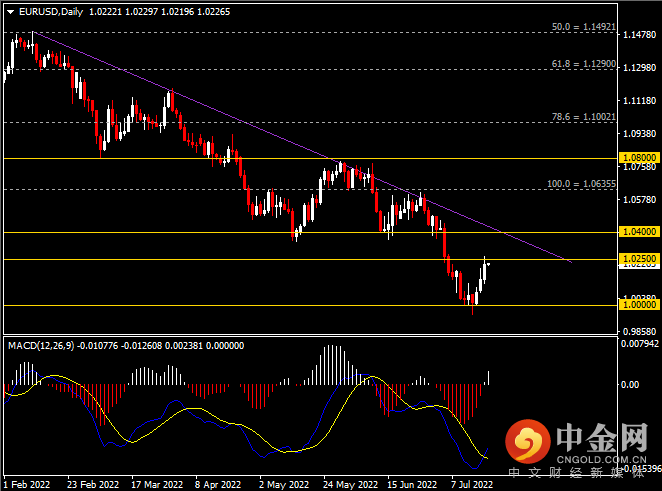Click the 17 Mar 2022 date marker
The width and height of the screenshot is (662, 491).
pos(157,484)
